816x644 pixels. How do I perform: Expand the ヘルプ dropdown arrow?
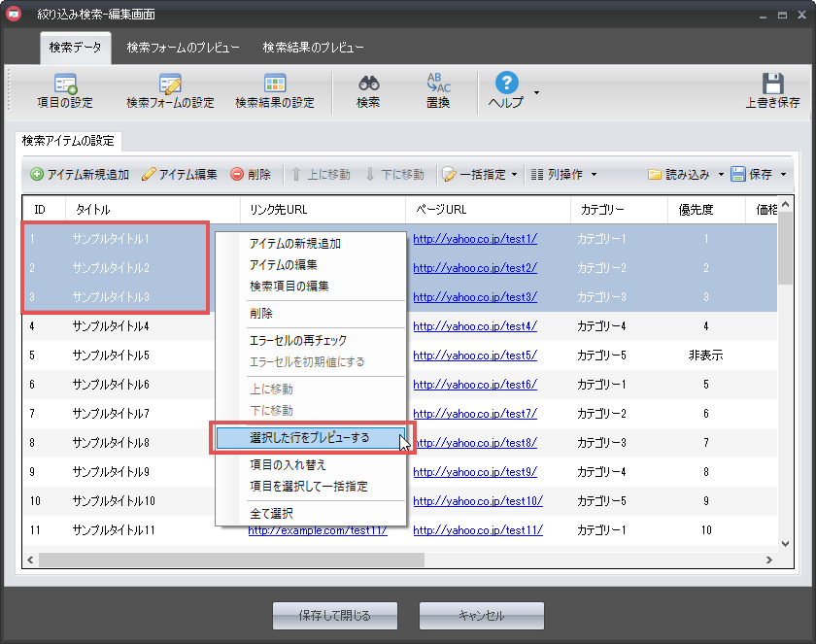(537, 93)
